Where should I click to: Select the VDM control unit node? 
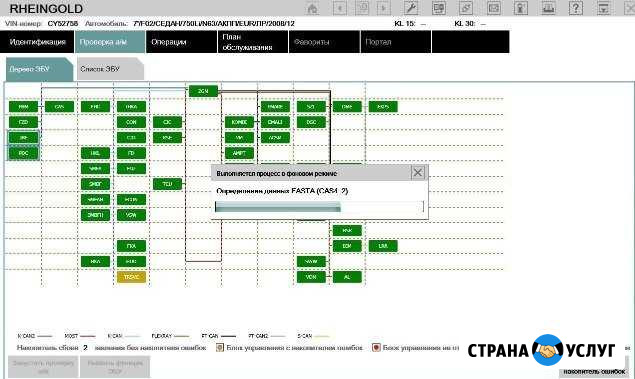[x=311, y=277]
